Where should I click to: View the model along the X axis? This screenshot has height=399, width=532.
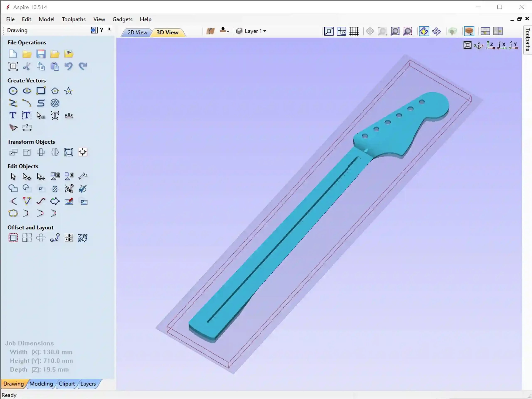pyautogui.click(x=502, y=45)
